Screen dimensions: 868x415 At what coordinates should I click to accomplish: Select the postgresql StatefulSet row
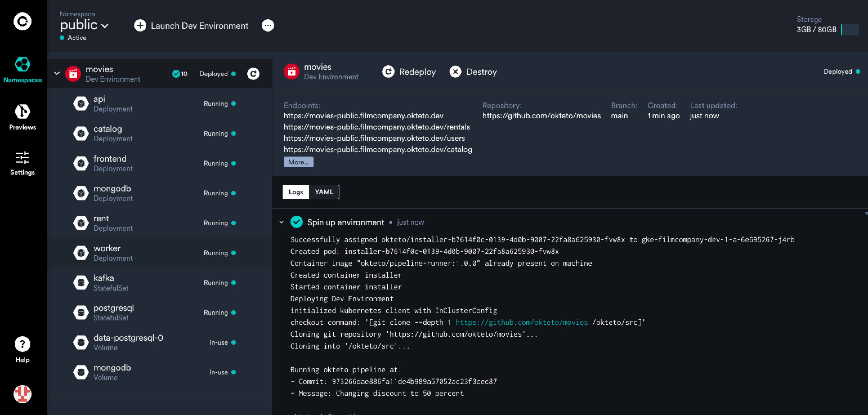tap(160, 313)
